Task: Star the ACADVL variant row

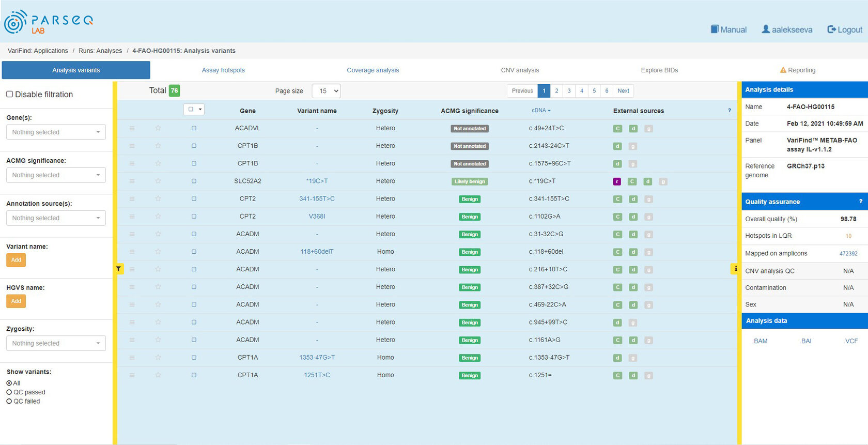Action: pyautogui.click(x=158, y=128)
